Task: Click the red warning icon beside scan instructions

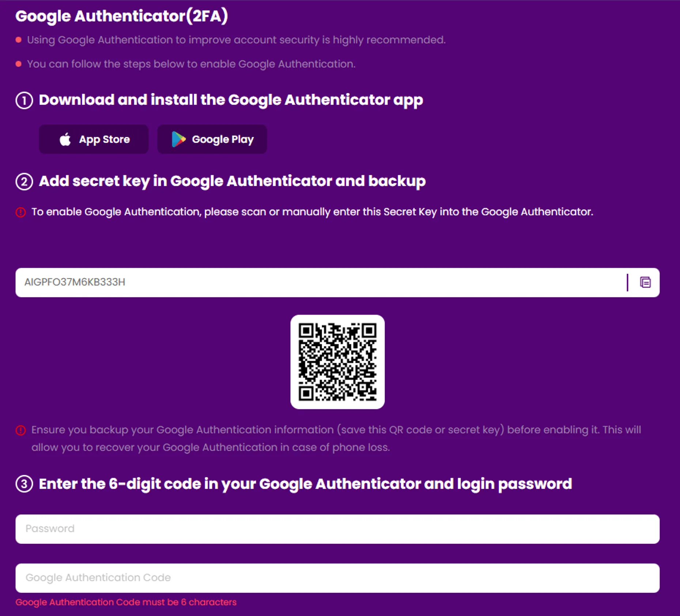Action: 21,212
